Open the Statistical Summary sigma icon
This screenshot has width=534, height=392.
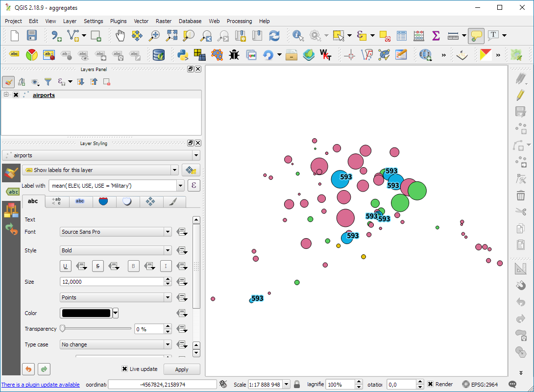(x=436, y=35)
